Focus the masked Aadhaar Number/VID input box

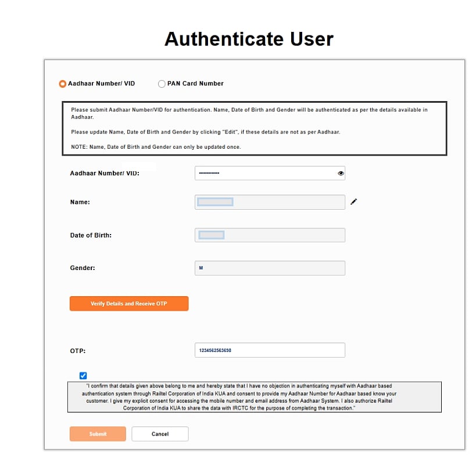(264, 173)
